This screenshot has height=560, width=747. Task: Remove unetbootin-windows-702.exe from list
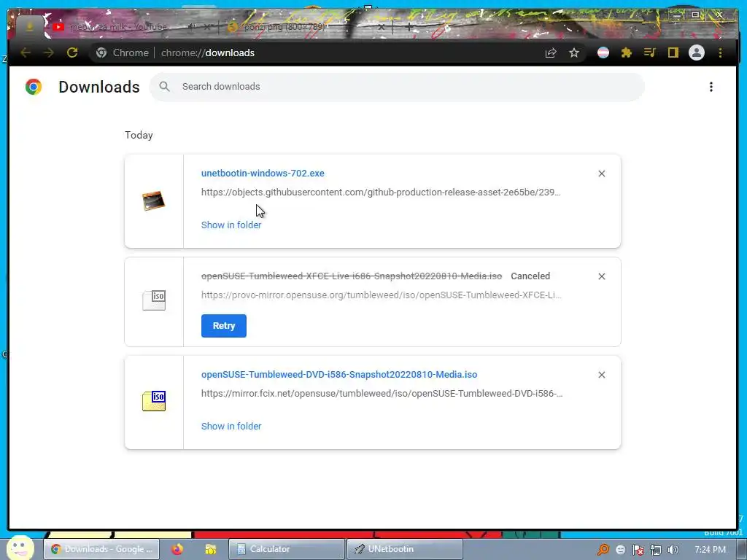pos(602,174)
